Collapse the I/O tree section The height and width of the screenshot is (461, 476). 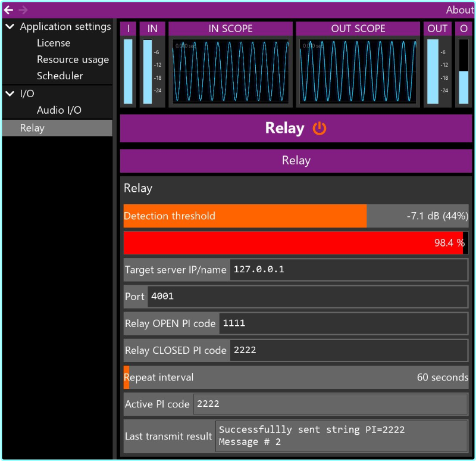[10, 94]
